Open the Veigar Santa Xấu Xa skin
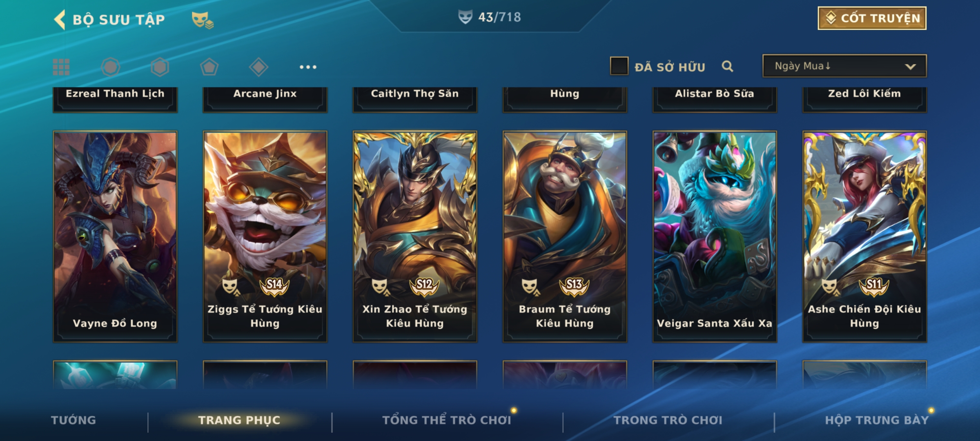Image resolution: width=980 pixels, height=441 pixels. click(715, 236)
